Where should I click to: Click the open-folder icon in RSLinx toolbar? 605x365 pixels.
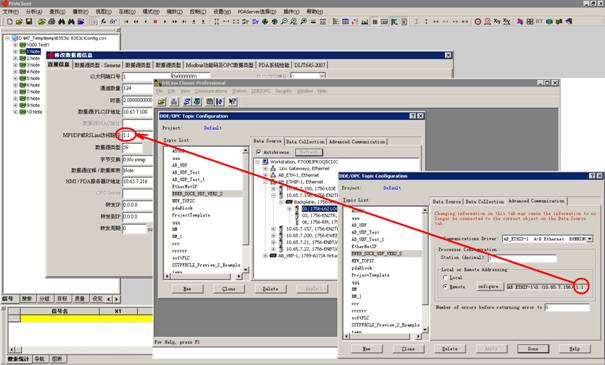[162, 101]
